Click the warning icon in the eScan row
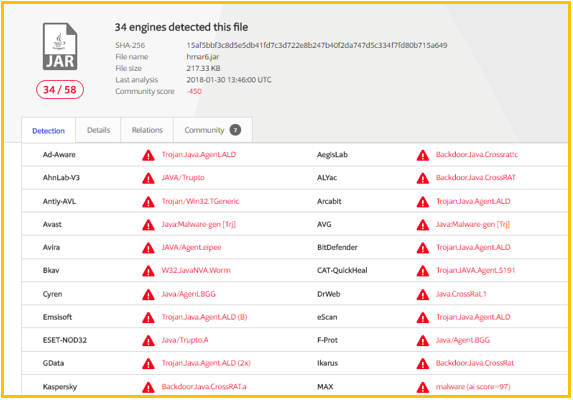The width and height of the screenshot is (573, 400). click(x=423, y=317)
